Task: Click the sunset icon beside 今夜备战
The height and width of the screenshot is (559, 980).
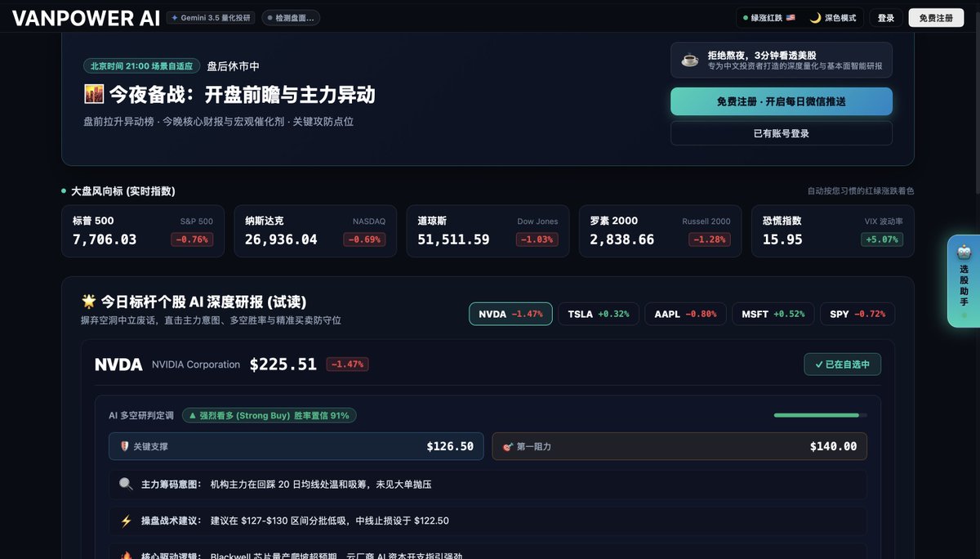Action: tap(93, 94)
